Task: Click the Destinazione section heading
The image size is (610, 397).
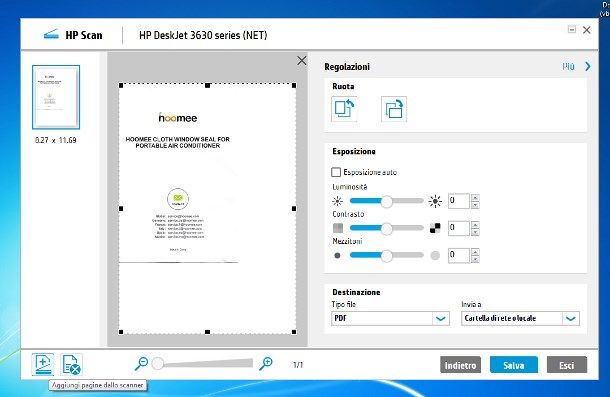Action: coord(356,292)
